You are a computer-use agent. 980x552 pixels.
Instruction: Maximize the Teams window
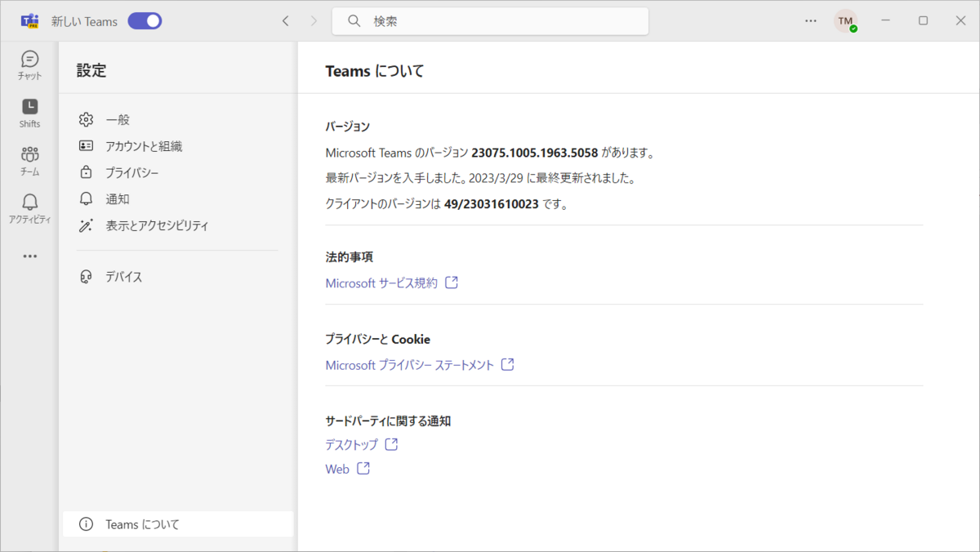click(923, 21)
